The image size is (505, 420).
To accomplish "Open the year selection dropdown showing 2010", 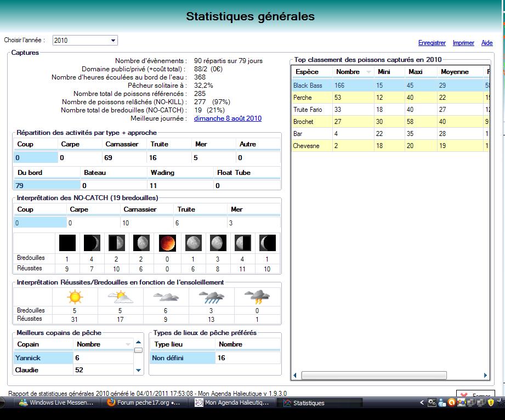I will click(85, 40).
